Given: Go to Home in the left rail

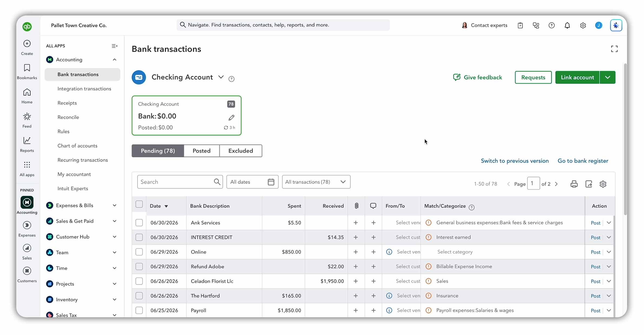Looking at the screenshot, I should click(x=27, y=92).
